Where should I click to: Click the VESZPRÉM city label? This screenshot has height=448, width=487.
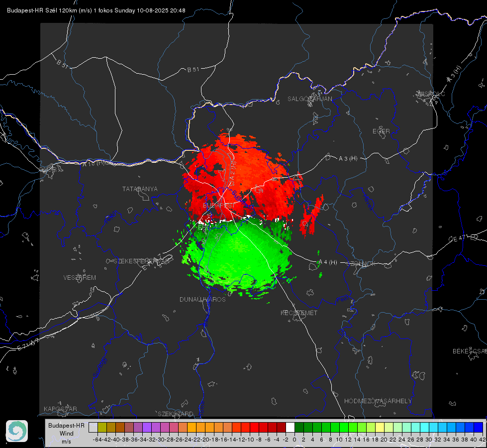[80, 278]
